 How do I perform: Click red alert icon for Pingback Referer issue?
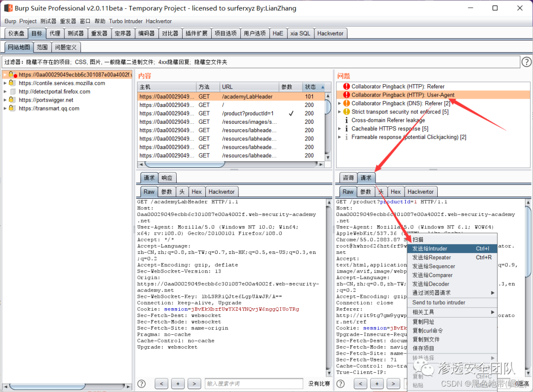[346, 86]
